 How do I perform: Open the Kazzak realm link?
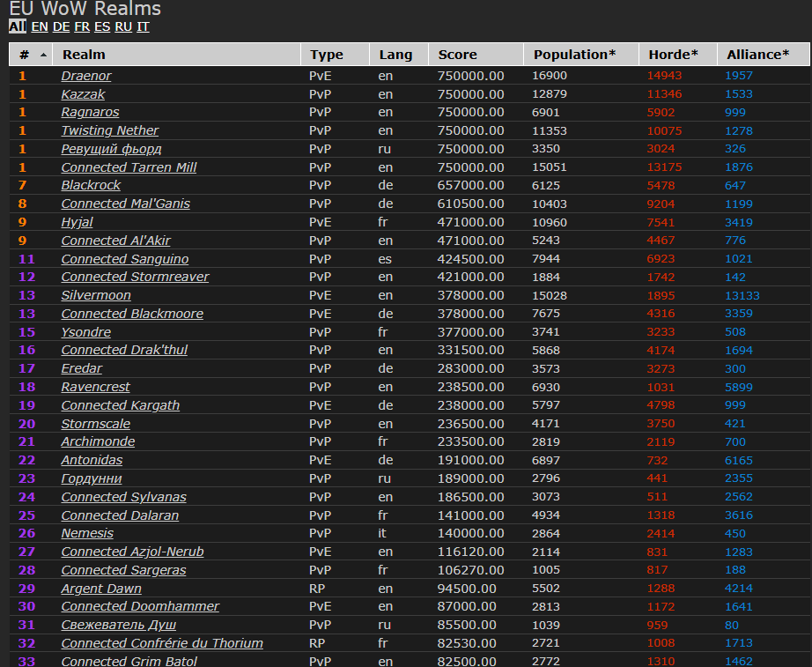pyautogui.click(x=83, y=94)
